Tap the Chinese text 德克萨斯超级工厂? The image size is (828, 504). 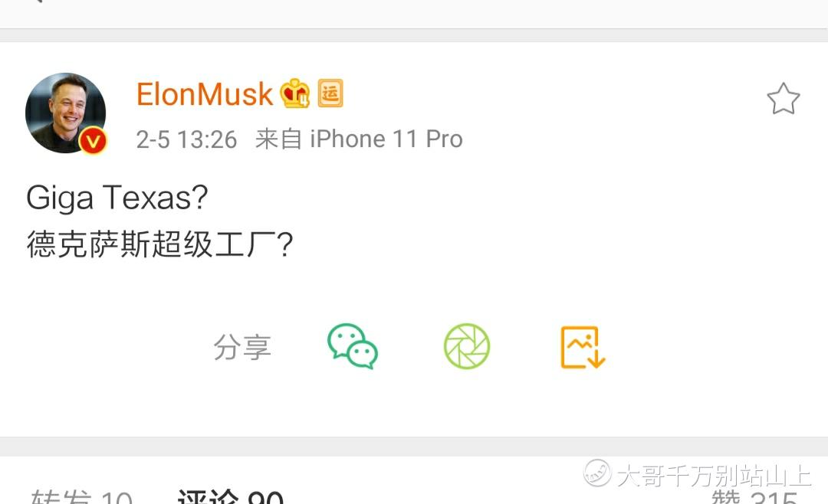click(x=160, y=244)
